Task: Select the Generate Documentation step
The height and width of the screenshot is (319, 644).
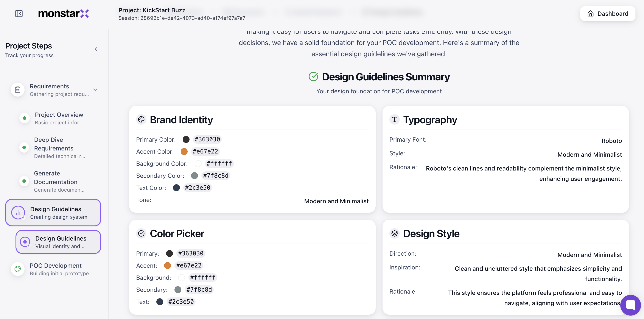Action: click(56, 181)
